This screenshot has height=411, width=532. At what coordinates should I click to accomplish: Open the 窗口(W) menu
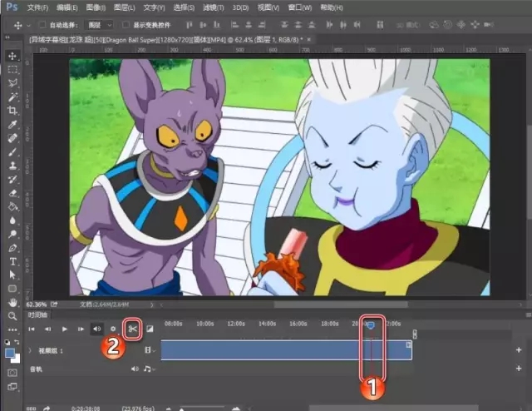click(x=300, y=7)
